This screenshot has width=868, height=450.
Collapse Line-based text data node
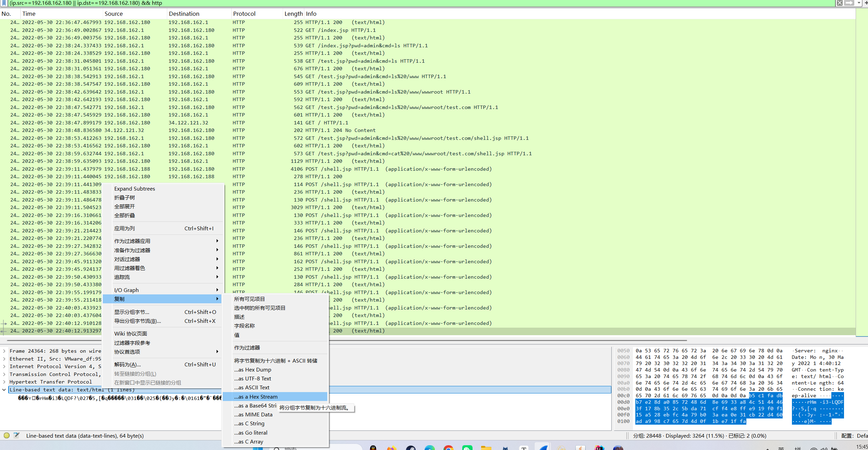4,390
